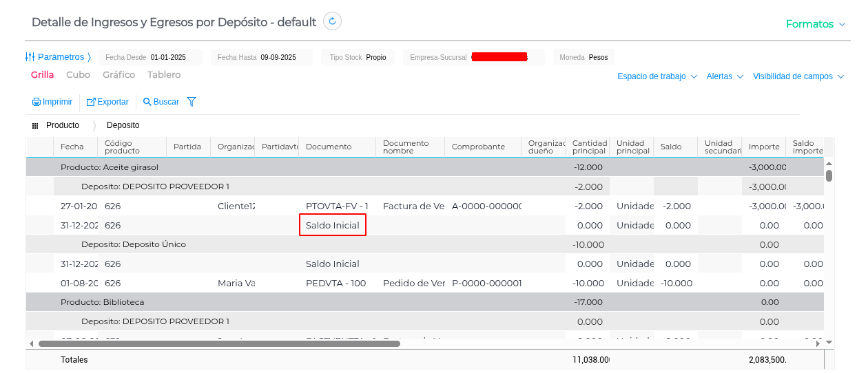868x373 pixels.
Task: Click the Moneda Pesos field
Action: (583, 57)
